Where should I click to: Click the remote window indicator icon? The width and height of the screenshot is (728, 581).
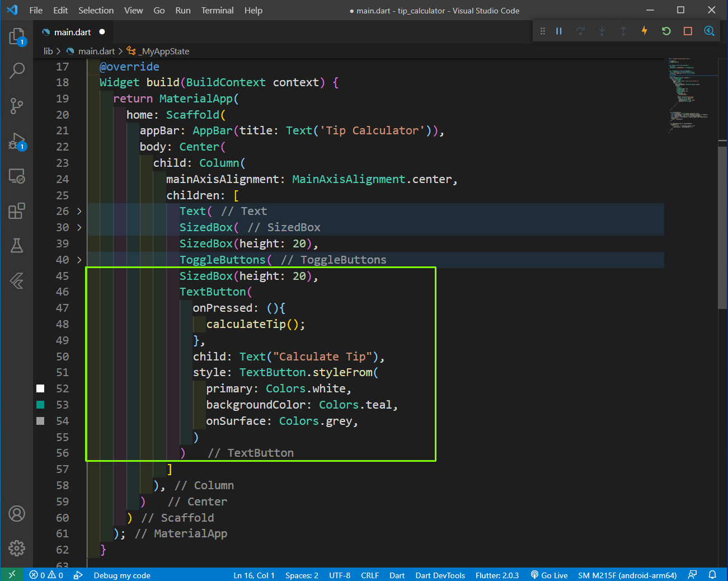[x=12, y=575]
